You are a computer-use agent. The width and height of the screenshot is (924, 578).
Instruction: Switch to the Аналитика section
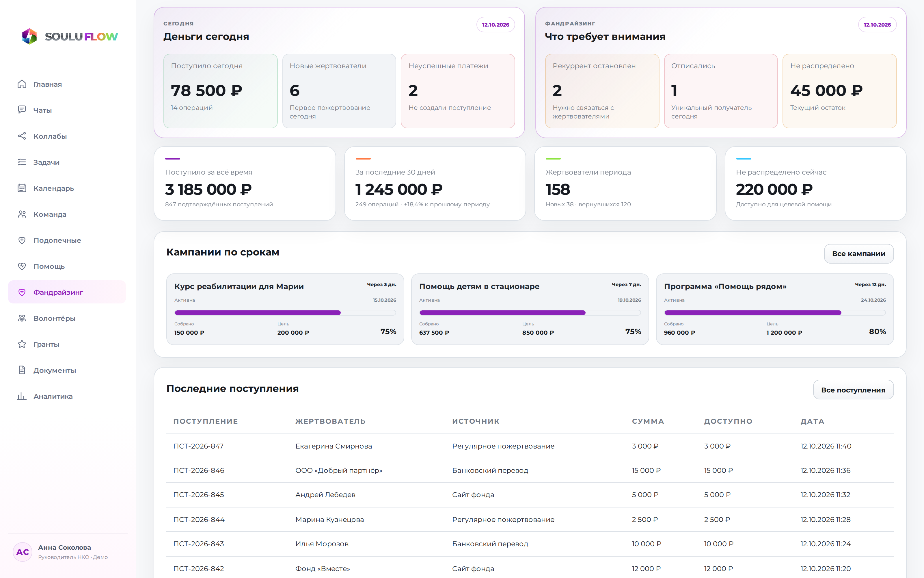click(x=67, y=396)
